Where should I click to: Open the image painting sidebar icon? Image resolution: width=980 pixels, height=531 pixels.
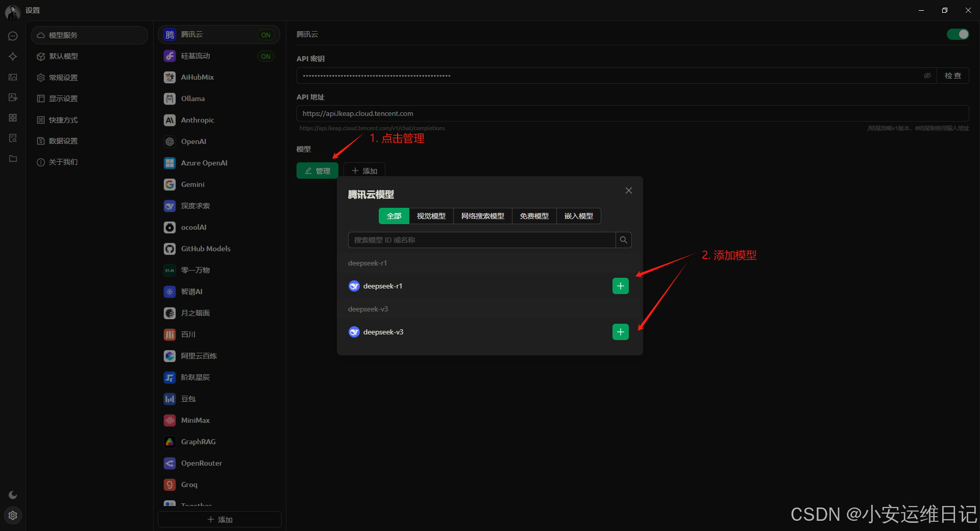click(13, 77)
